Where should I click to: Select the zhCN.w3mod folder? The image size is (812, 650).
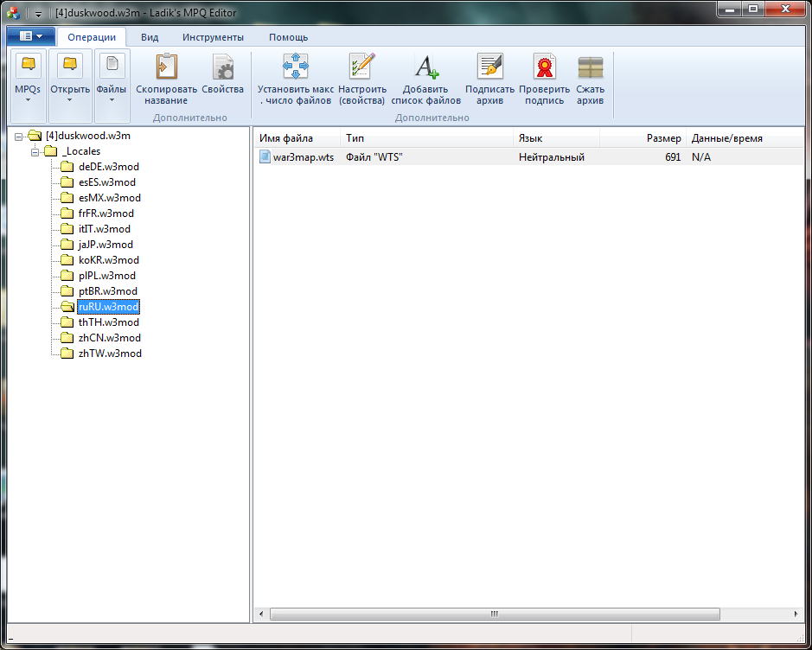110,337
